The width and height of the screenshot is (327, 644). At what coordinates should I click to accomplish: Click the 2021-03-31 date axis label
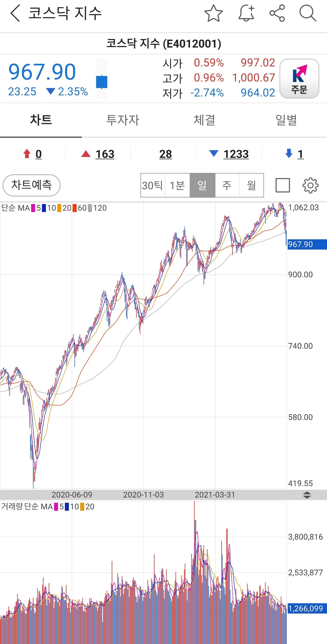click(215, 495)
